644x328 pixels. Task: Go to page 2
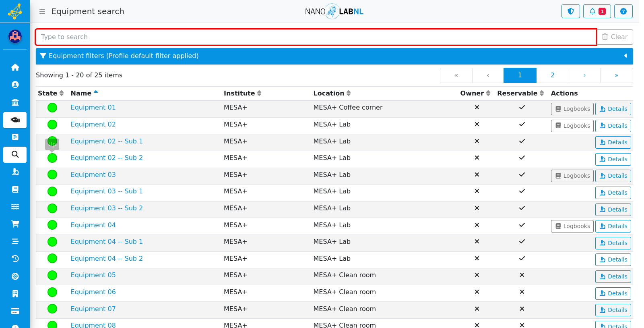[x=552, y=75]
